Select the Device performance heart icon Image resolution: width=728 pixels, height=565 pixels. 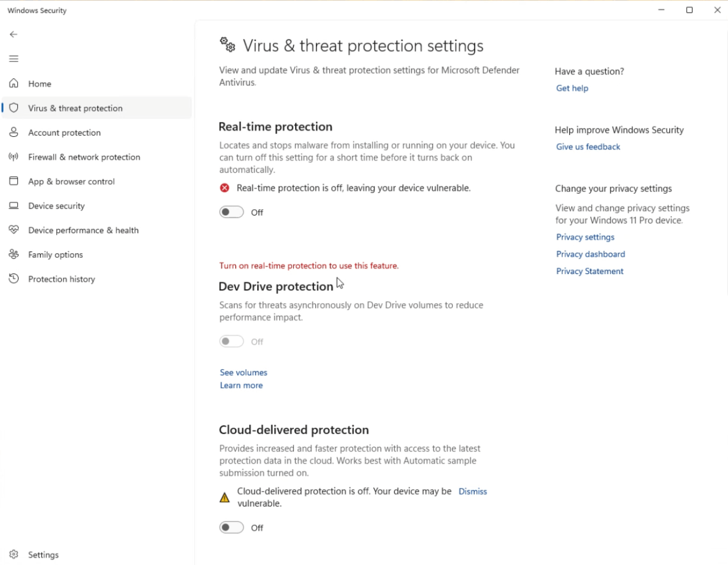14,230
